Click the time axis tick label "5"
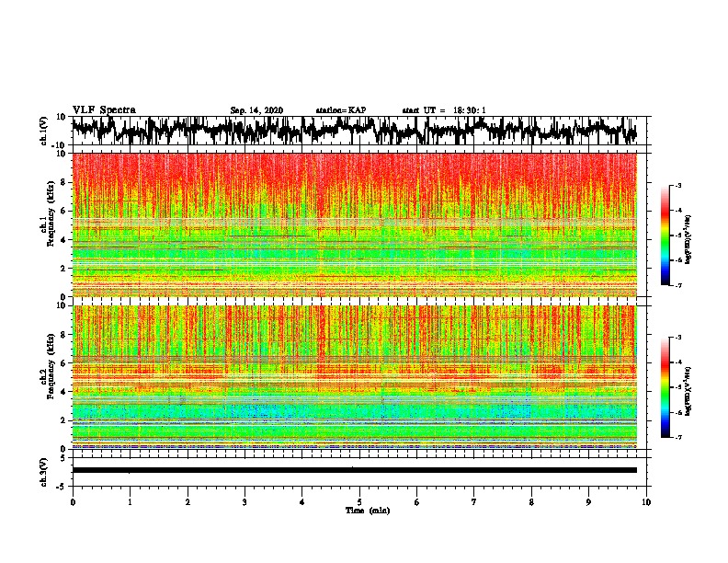This screenshot has height=563, width=728. [359, 502]
